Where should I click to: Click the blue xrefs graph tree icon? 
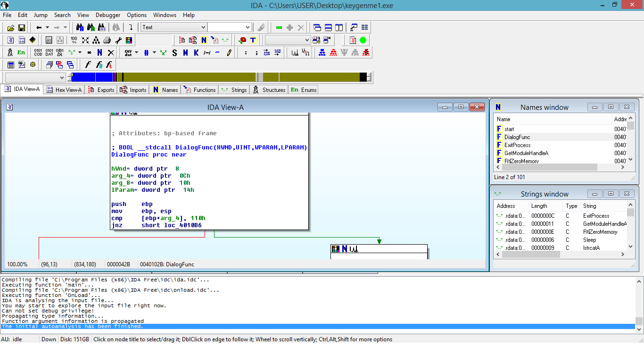(322, 52)
